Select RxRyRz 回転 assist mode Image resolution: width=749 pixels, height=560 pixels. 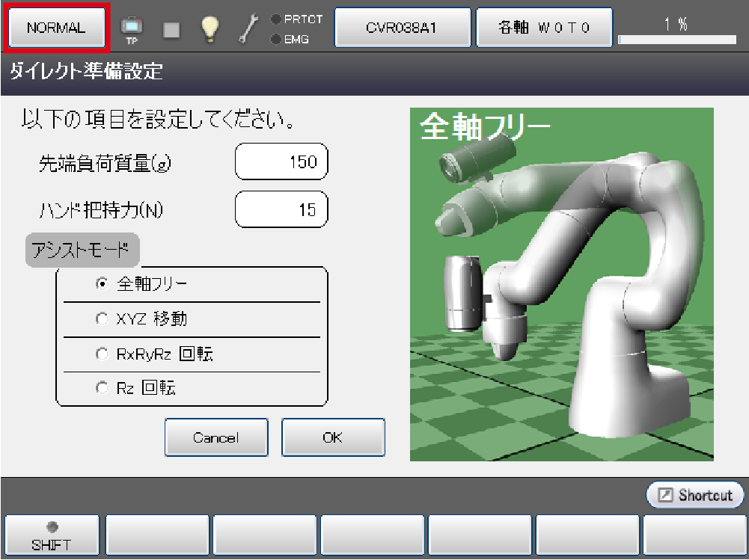pyautogui.click(x=103, y=354)
